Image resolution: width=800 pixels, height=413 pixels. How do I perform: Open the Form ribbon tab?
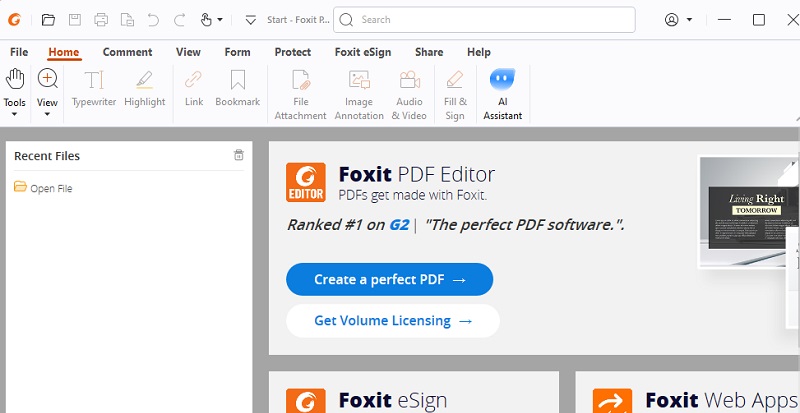[x=237, y=52]
